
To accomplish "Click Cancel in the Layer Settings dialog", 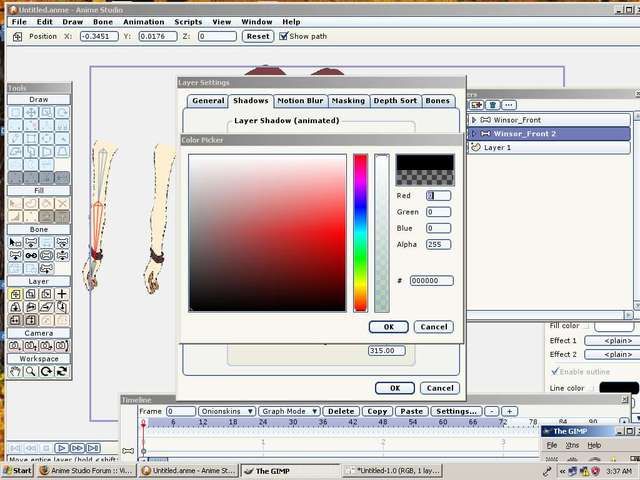I will tap(440, 388).
